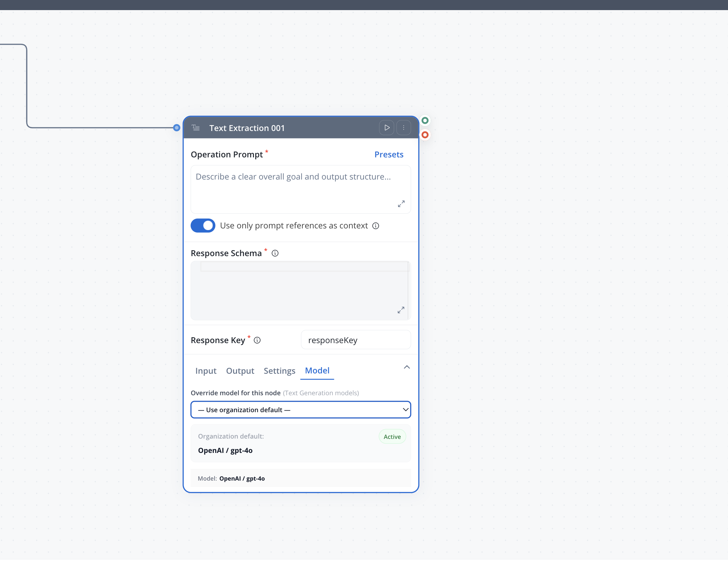Switch to the Settings tab

point(279,371)
